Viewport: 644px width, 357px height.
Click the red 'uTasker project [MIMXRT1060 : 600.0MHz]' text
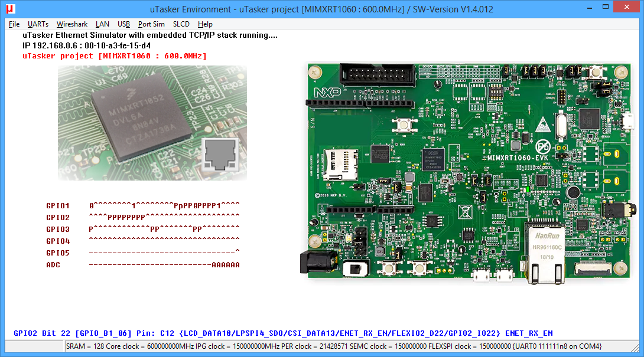[x=115, y=56]
